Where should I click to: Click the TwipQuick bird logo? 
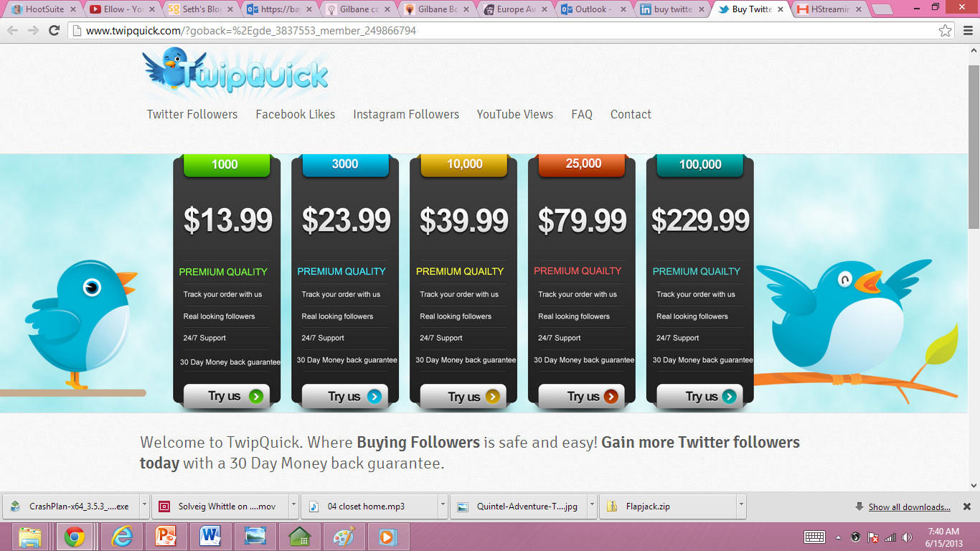coord(236,70)
